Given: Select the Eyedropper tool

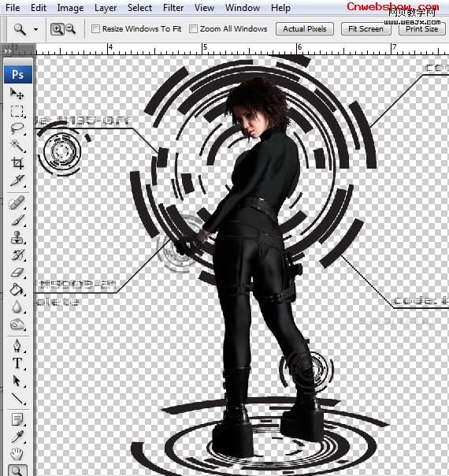Looking at the screenshot, I should 17,437.
